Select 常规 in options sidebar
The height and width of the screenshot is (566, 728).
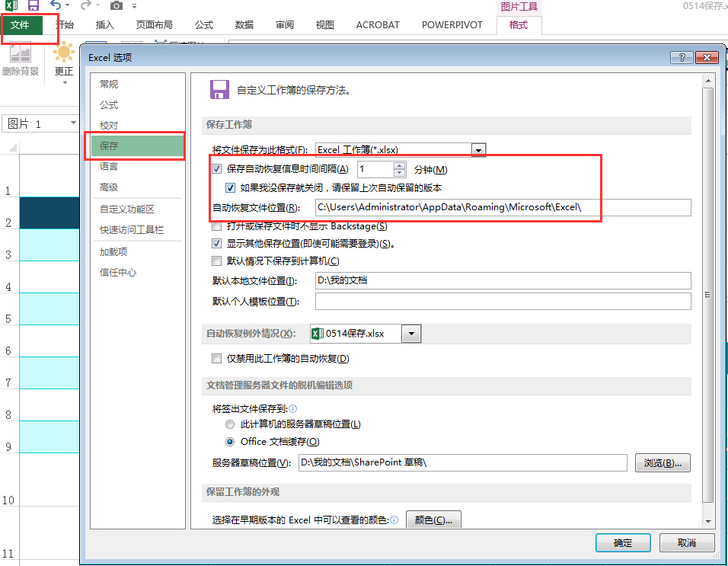point(137,84)
